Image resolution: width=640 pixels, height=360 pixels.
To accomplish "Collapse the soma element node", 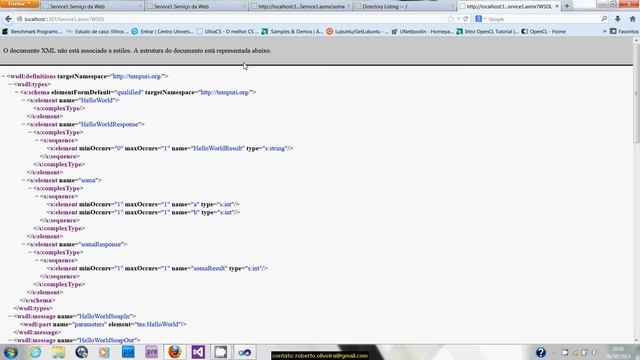I will (23, 180).
